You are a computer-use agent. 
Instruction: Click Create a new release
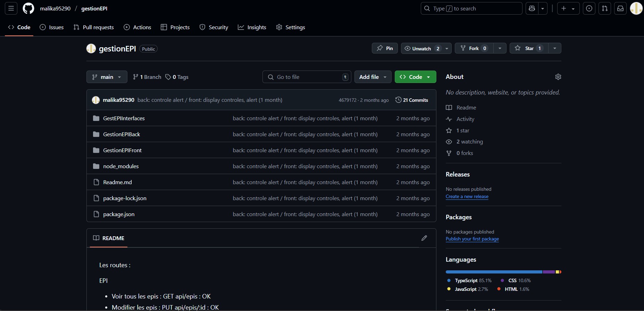point(467,196)
